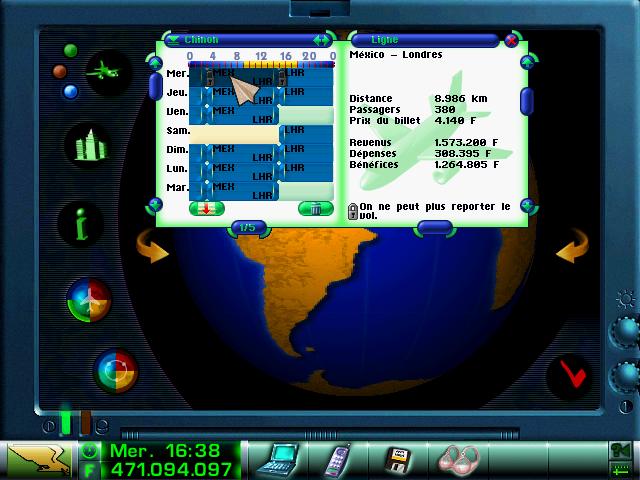Open the pink glasses icon
The height and width of the screenshot is (480, 640).
(x=459, y=460)
